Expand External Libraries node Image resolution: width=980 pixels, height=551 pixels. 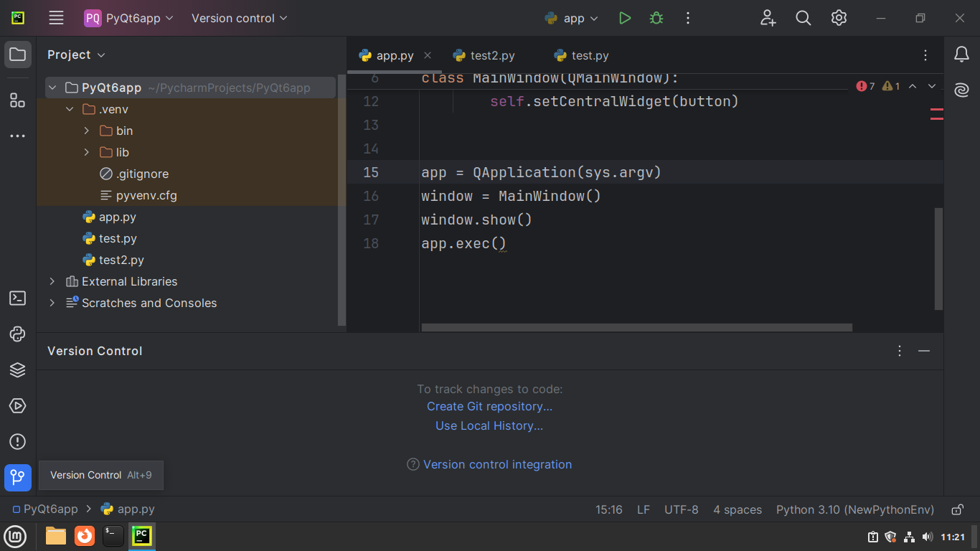coord(52,281)
